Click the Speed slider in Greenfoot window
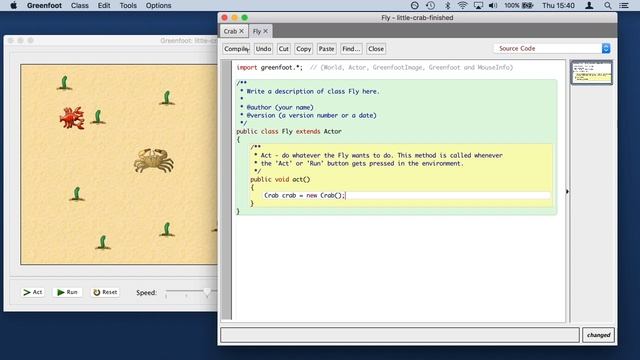640x360 pixels. 191,292
